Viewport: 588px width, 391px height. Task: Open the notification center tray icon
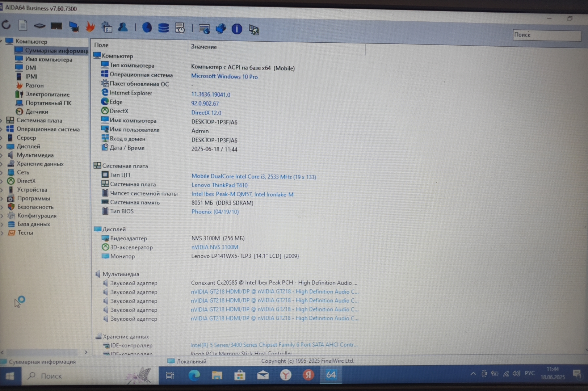[577, 374]
